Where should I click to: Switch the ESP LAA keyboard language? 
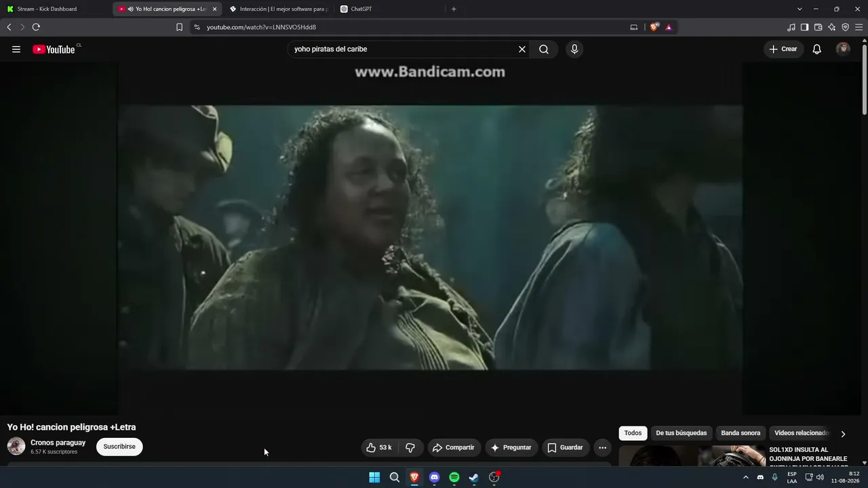click(792, 477)
